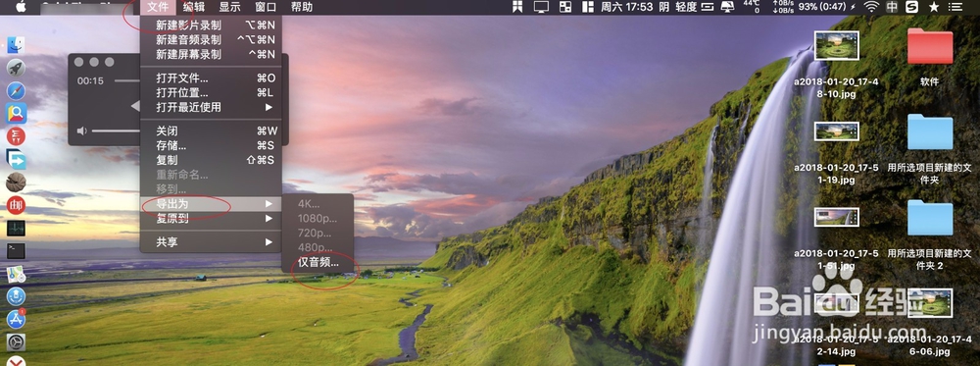Click the volume speaker icon in player
This screenshot has width=980, height=366.
pyautogui.click(x=82, y=131)
